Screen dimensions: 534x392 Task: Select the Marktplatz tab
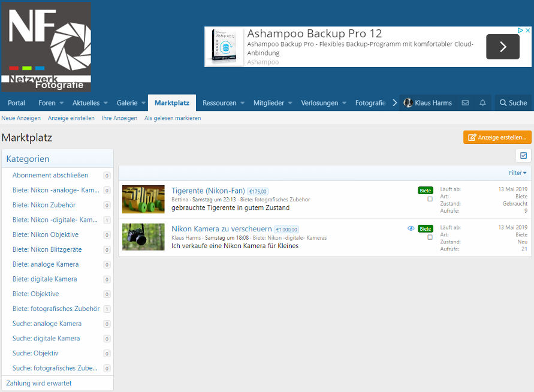click(x=172, y=103)
